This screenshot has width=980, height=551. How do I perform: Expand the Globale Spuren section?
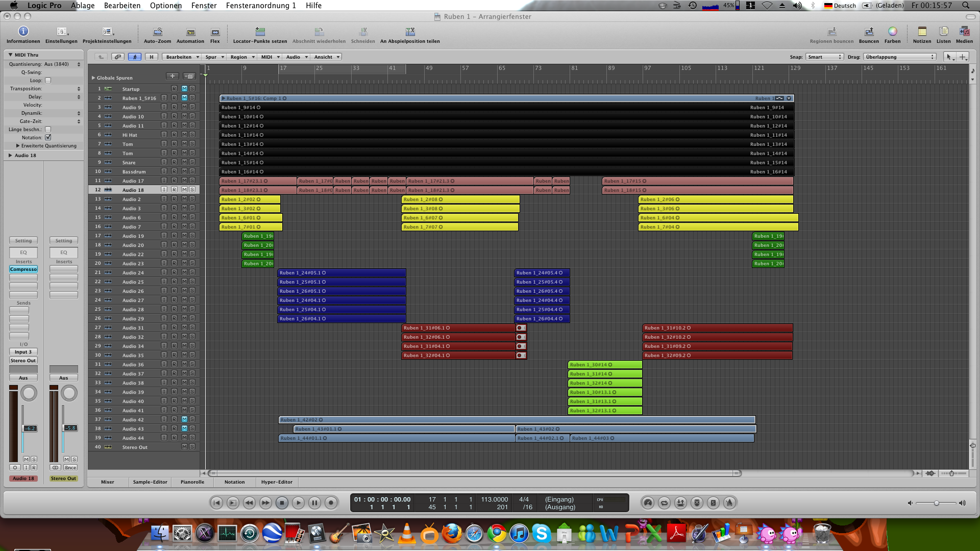point(93,78)
